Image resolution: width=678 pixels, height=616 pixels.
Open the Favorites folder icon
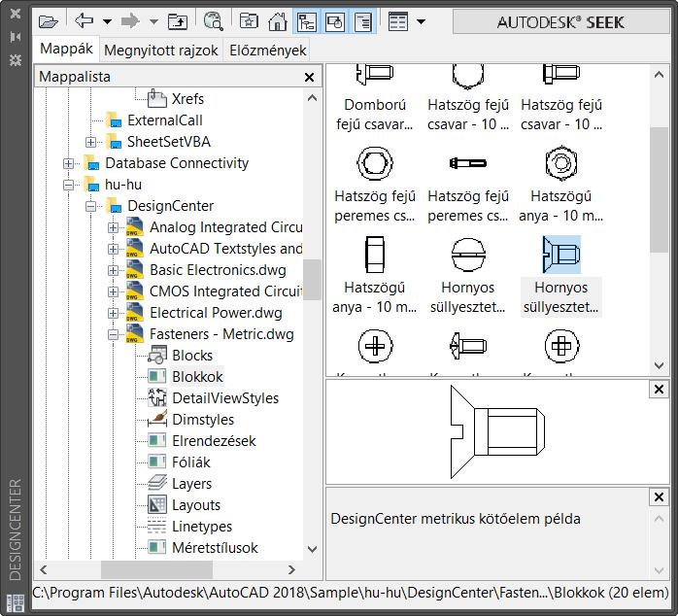coord(249,21)
